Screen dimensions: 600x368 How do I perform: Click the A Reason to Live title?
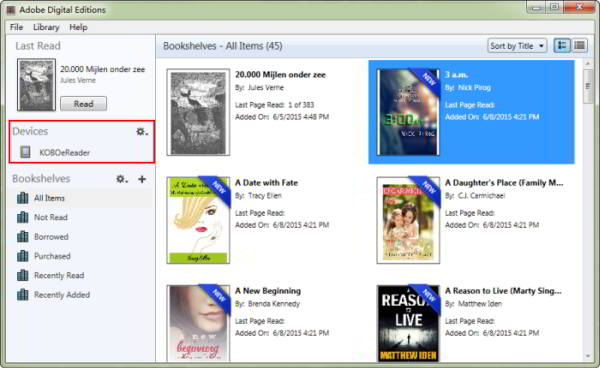(503, 291)
